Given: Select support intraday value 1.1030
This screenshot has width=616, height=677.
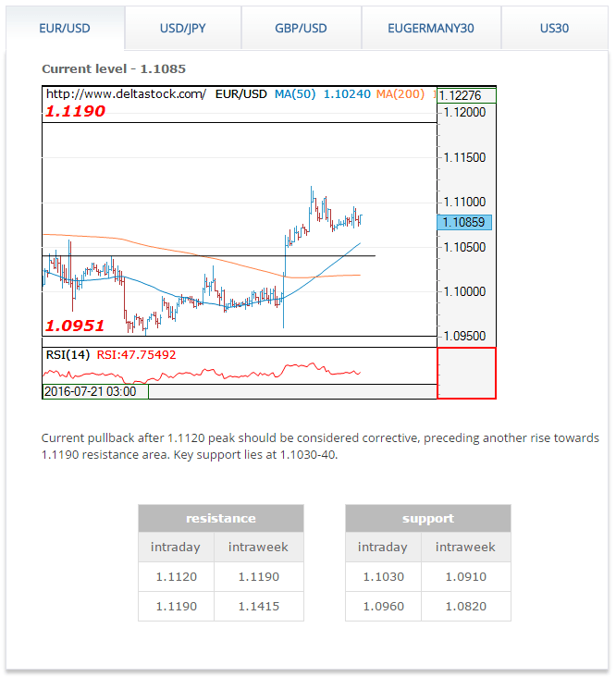Looking at the screenshot, I should [383, 577].
